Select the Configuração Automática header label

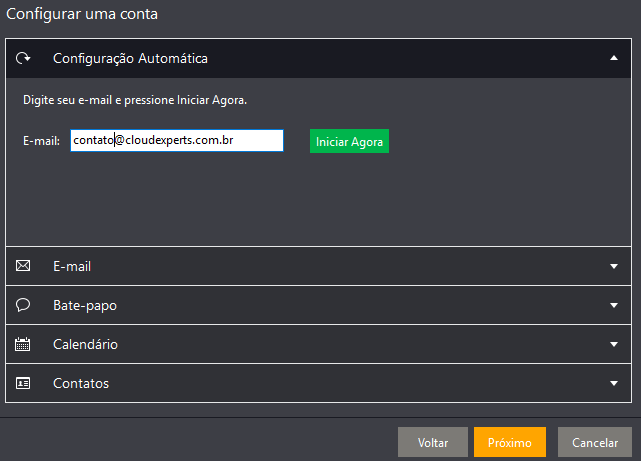click(130, 58)
